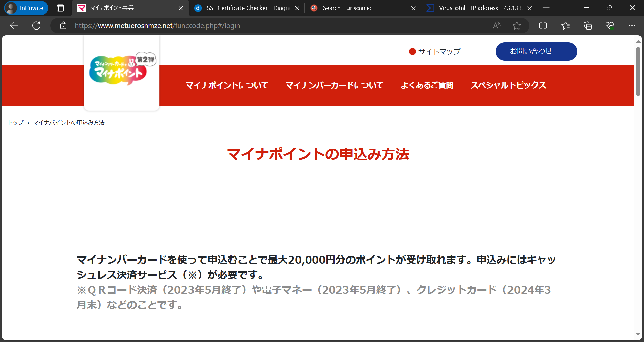Add page to favorites star icon

pos(517,25)
